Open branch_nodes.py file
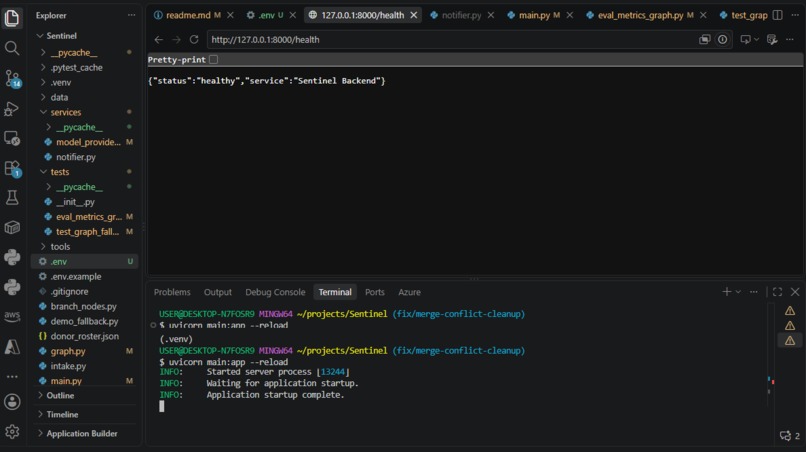The image size is (806, 452). [85, 306]
